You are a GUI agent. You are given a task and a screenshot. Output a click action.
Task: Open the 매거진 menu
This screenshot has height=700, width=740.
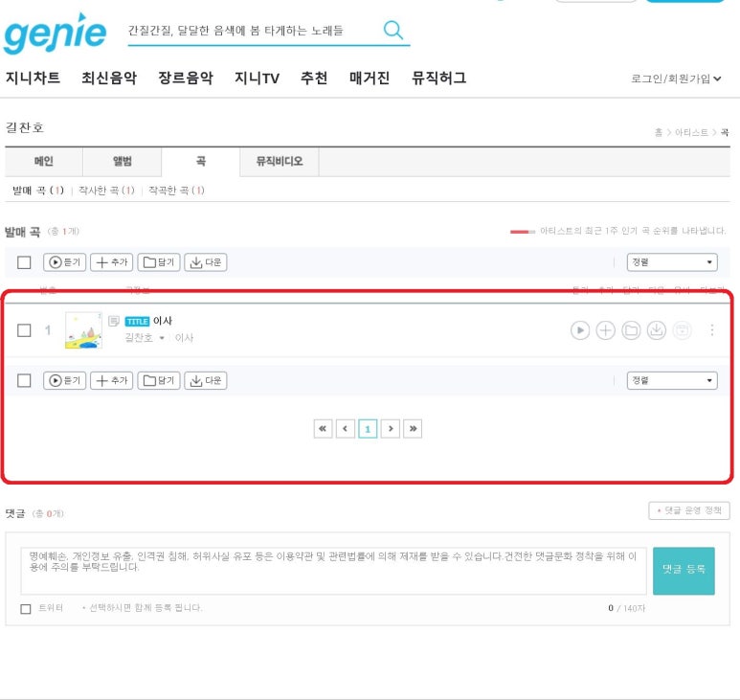[x=370, y=78]
